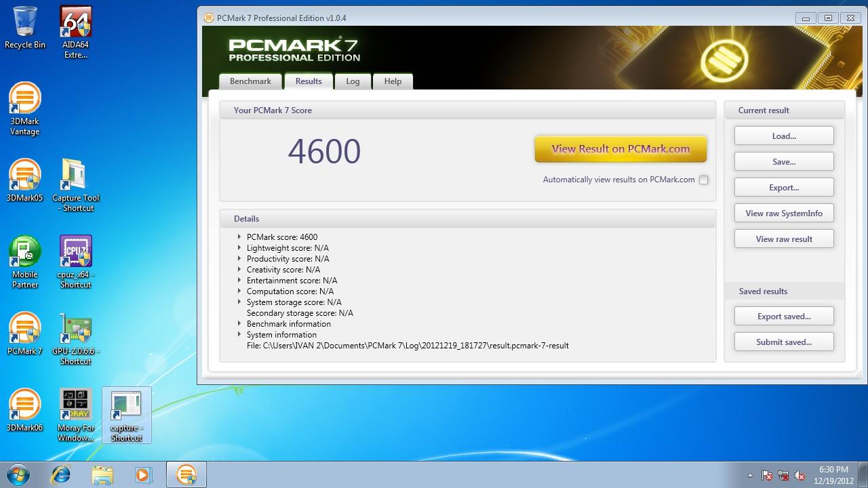Click the PCMark 7 title bar icon
The image size is (868, 488).
pyautogui.click(x=209, y=18)
